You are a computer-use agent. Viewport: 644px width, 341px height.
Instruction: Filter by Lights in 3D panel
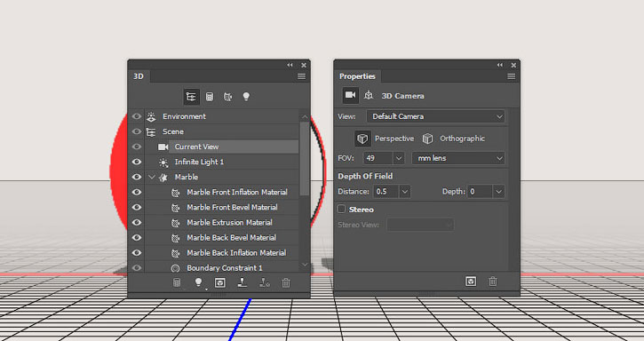tap(246, 97)
